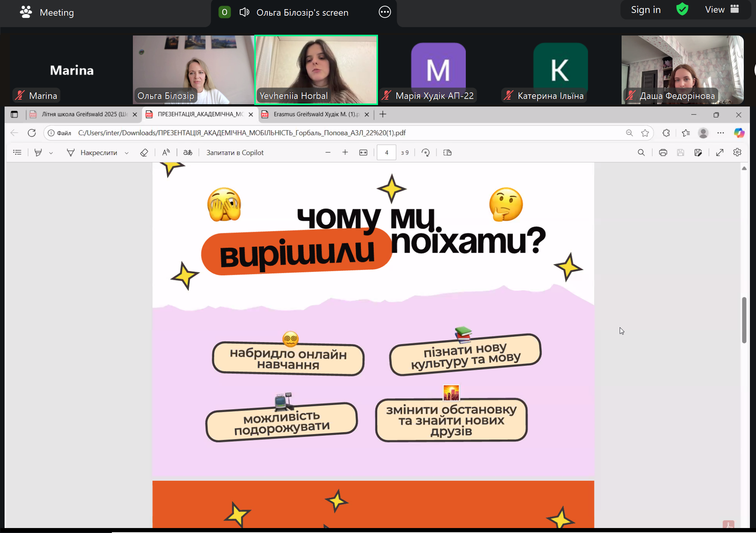Activate Read aloud for the PDF
756x533 pixels.
pos(166,152)
